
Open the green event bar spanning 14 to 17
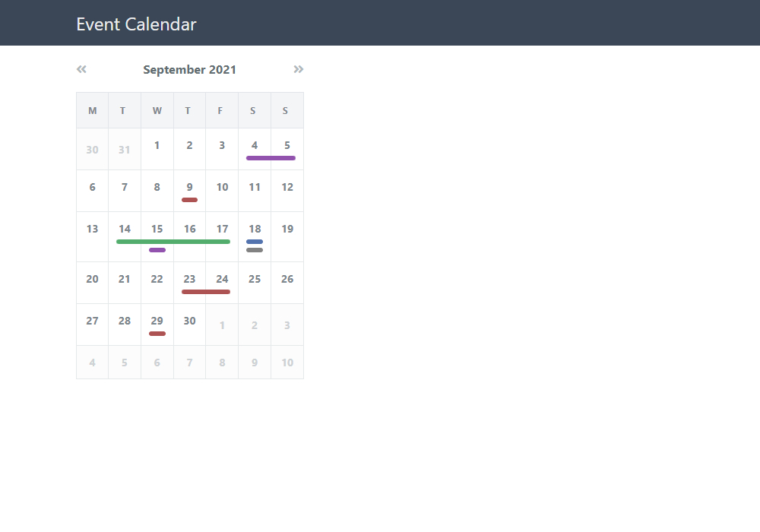click(x=173, y=241)
